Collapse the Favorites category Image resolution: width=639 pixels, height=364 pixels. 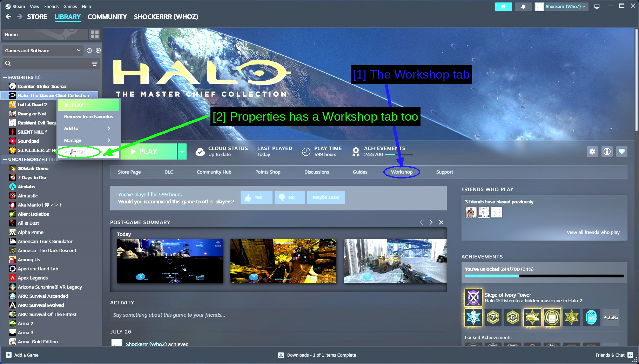click(x=5, y=77)
